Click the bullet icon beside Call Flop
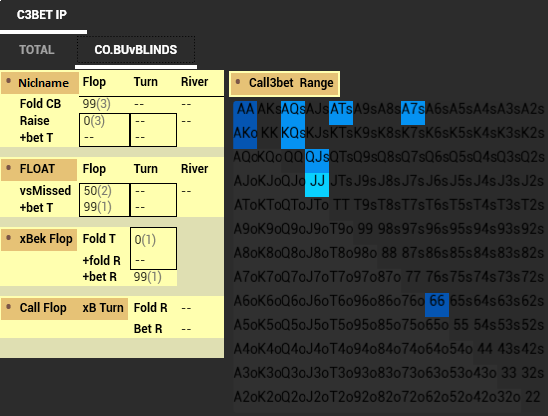Image resolution: width=548 pixels, height=416 pixels. click(9, 307)
